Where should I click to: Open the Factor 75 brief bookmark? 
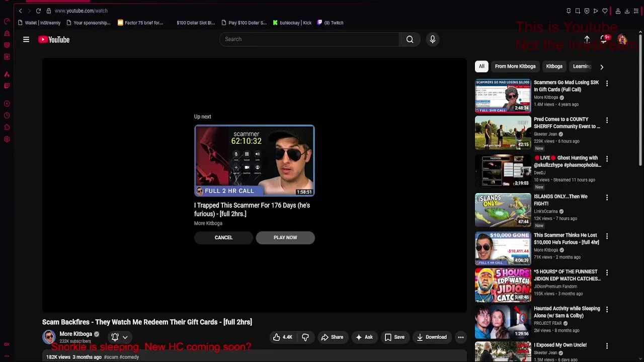tap(140, 23)
